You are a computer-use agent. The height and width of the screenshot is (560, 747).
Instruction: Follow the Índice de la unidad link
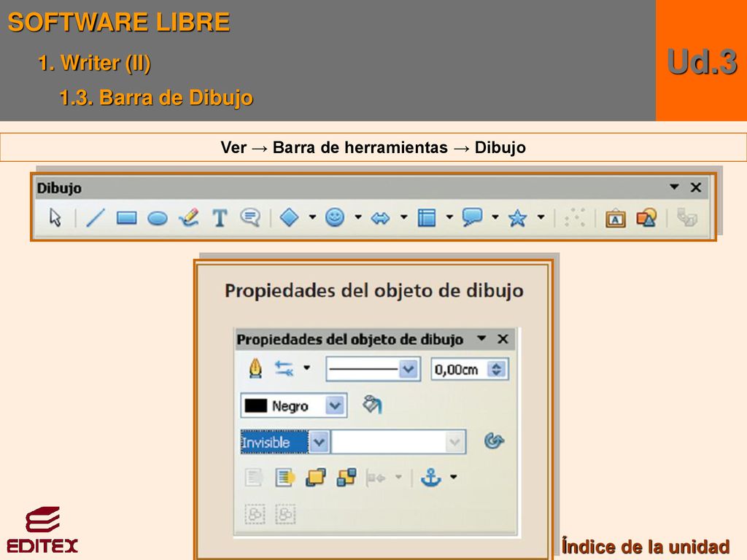646,546
